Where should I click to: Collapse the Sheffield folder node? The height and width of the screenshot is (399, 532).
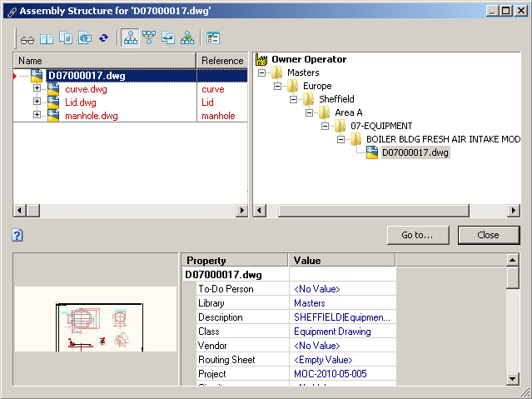[294, 99]
